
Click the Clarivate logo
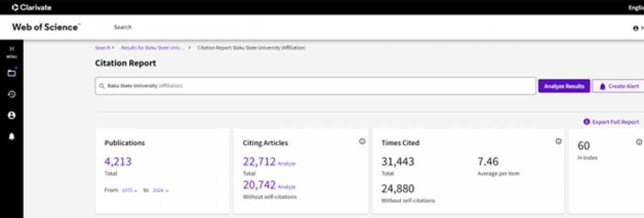tap(32, 7)
